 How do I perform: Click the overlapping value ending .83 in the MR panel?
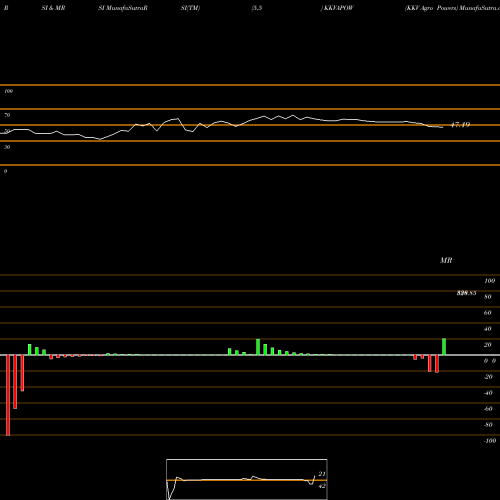466,293
